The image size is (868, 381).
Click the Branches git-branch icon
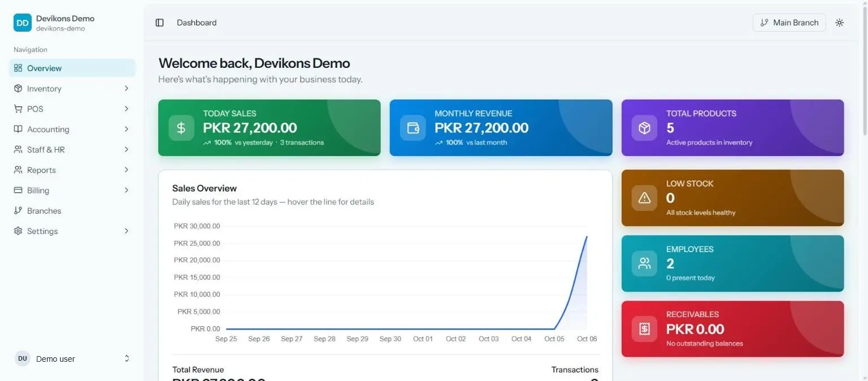pos(18,210)
